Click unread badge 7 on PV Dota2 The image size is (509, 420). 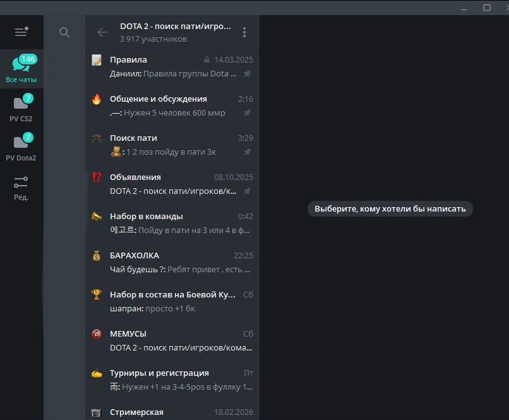(x=28, y=137)
